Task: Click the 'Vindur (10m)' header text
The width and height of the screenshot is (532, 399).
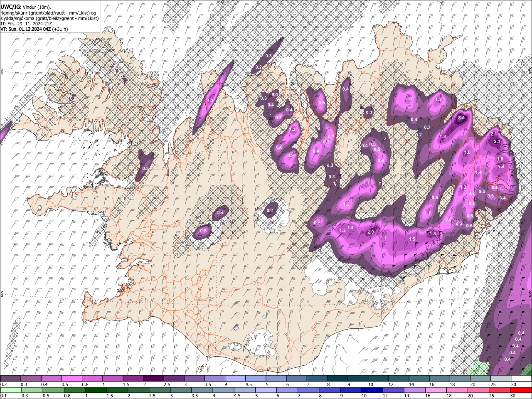Action: (x=36, y=7)
